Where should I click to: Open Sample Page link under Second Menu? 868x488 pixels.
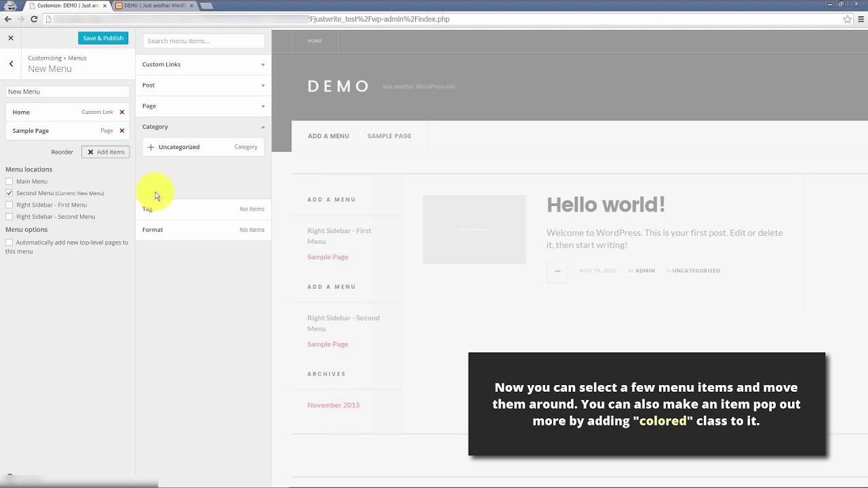tap(328, 344)
